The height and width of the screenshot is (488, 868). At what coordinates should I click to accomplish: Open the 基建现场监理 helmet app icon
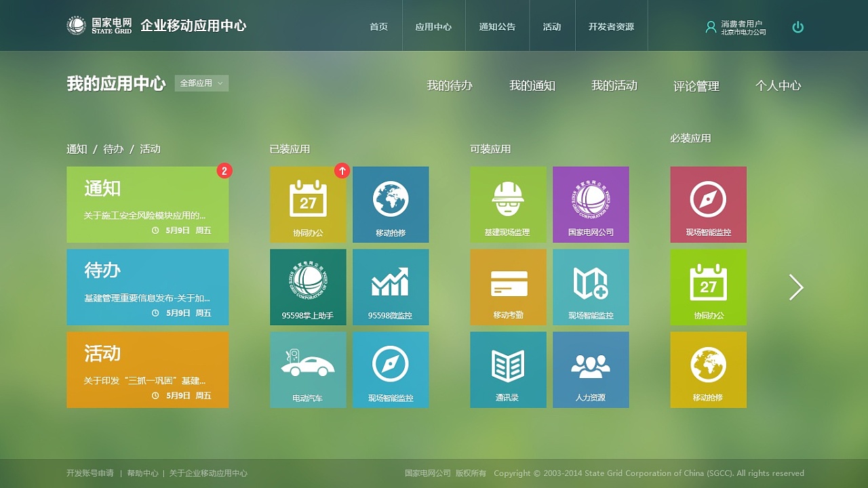(508, 204)
